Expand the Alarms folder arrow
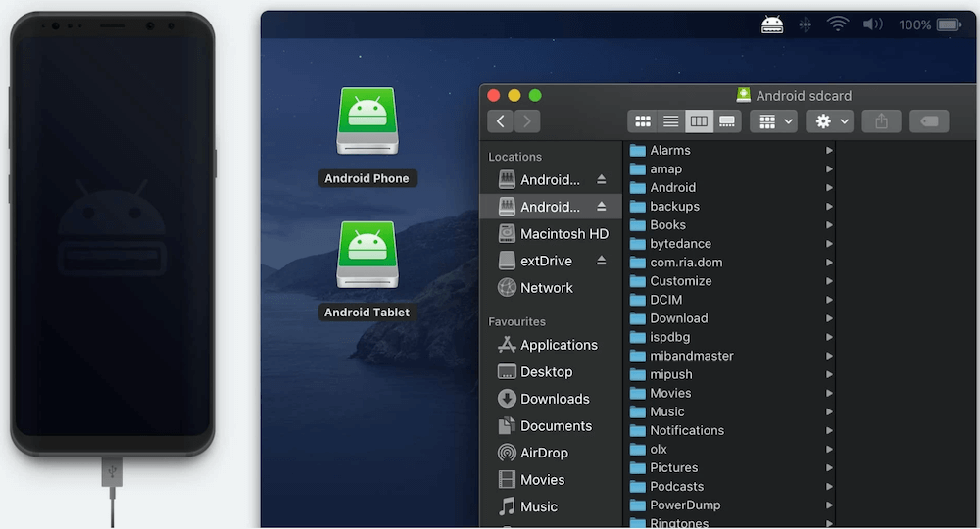Screen dimensions: 980x529 [829, 151]
